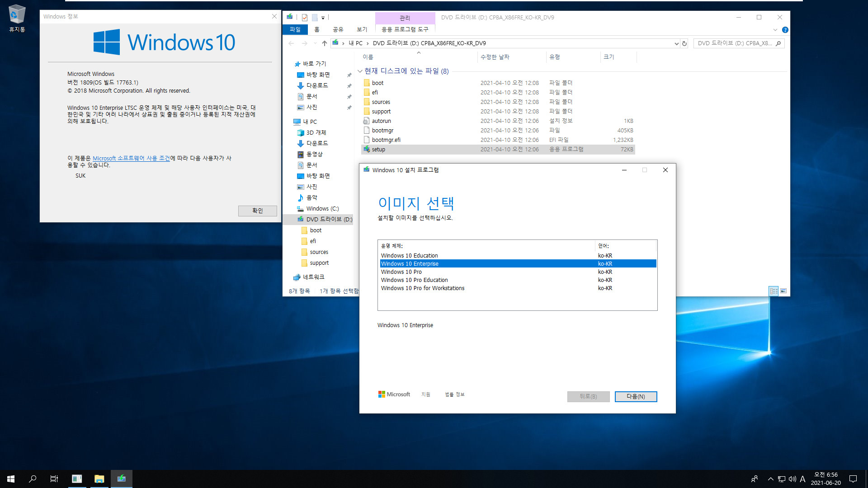The height and width of the screenshot is (488, 868).
Task: Click the Windows setup taskbar icon
Action: [121, 479]
